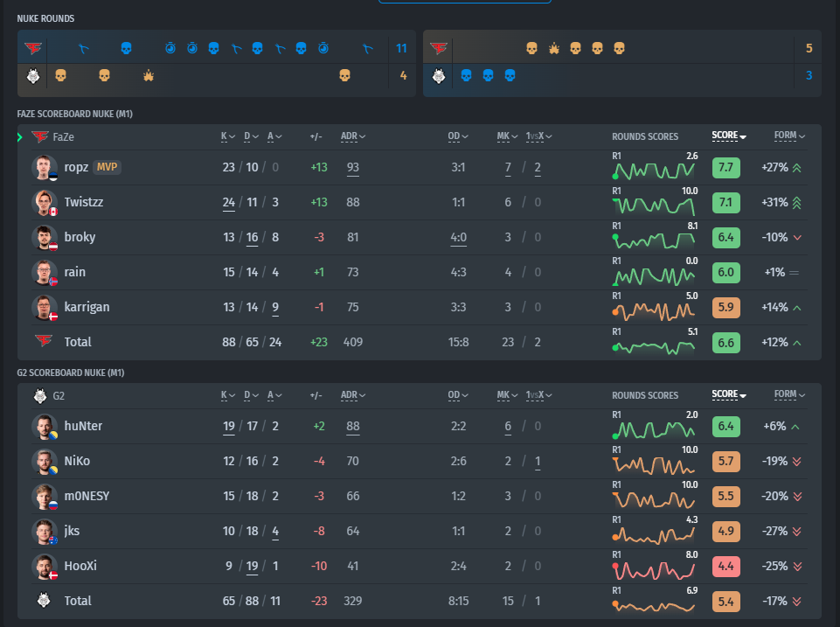The height and width of the screenshot is (627, 840).
Task: Sort FaZe scoreboard by D column
Action: pos(251,136)
